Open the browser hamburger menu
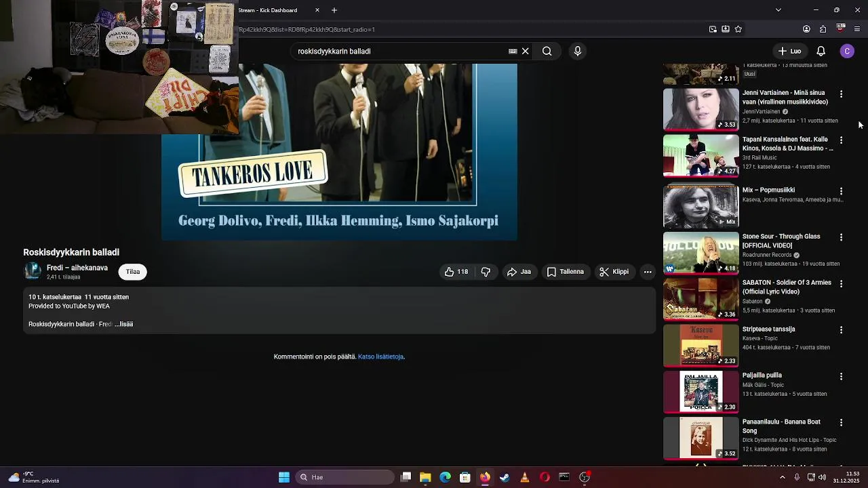 tap(857, 29)
